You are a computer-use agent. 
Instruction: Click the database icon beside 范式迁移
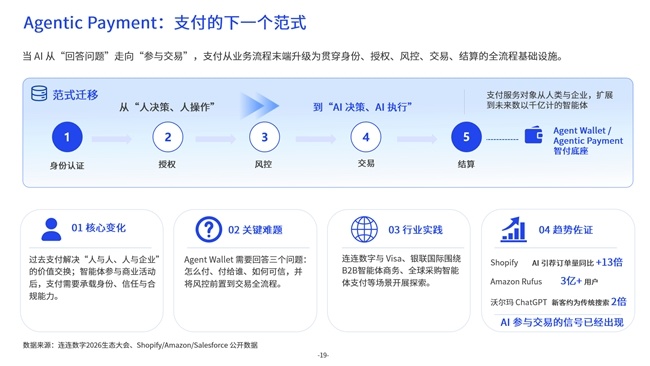[39, 93]
